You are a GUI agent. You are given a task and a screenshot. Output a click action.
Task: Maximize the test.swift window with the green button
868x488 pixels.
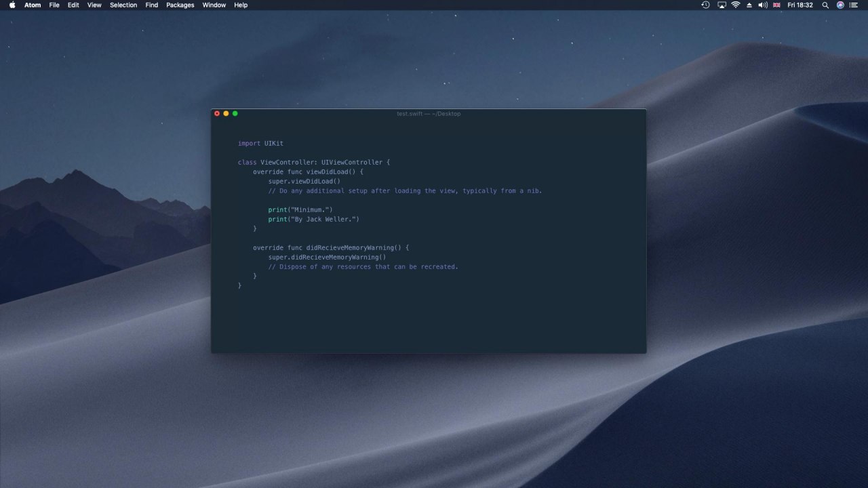pyautogui.click(x=235, y=113)
